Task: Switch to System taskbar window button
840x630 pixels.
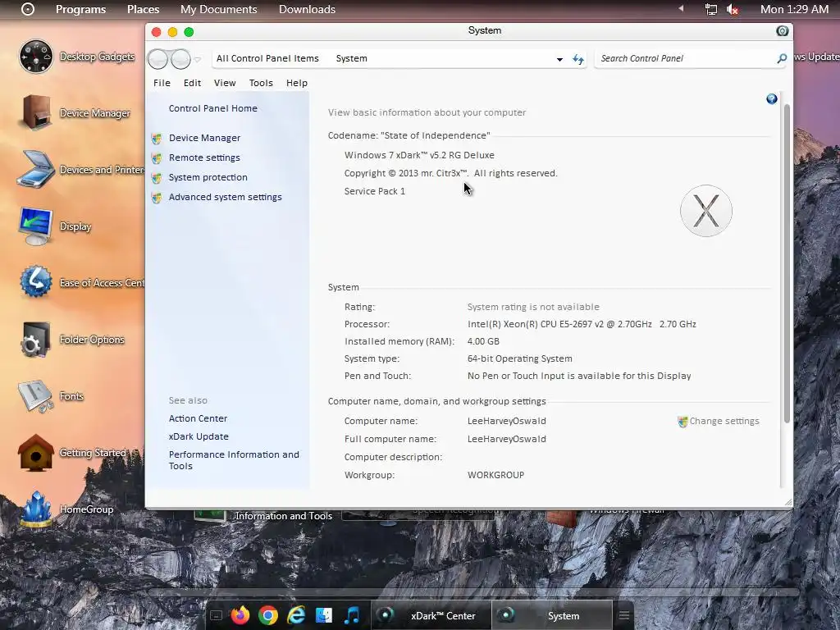Action: (552, 615)
